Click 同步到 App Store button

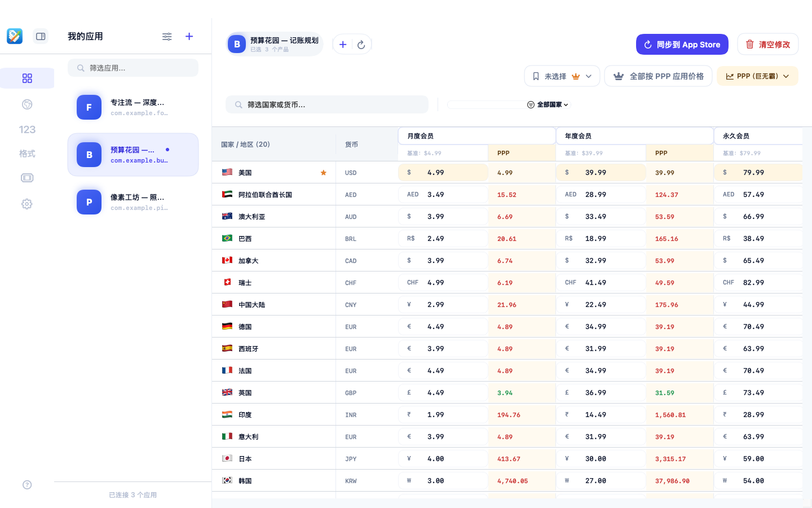tap(682, 45)
